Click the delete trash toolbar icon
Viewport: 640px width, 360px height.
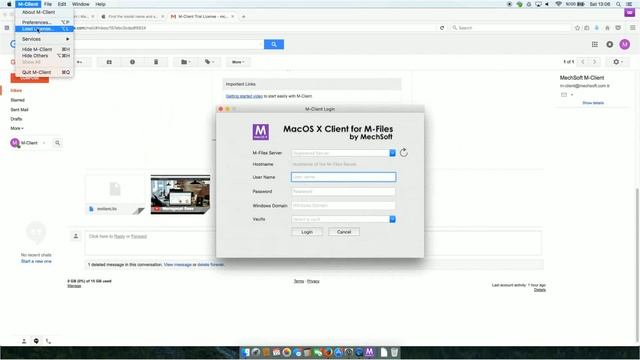coord(156,62)
